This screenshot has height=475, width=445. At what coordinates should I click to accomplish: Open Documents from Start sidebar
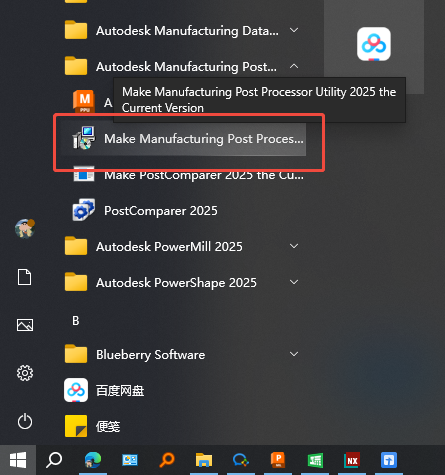pos(25,277)
